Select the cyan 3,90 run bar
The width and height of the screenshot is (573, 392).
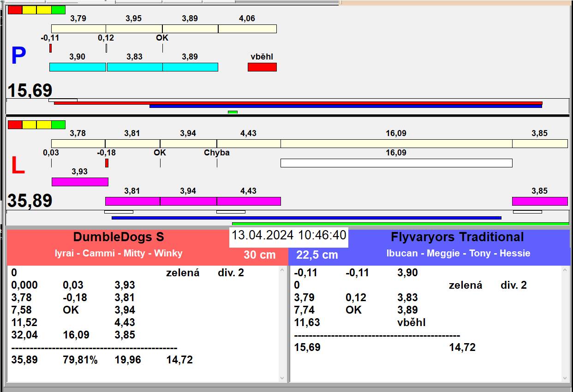coord(78,67)
